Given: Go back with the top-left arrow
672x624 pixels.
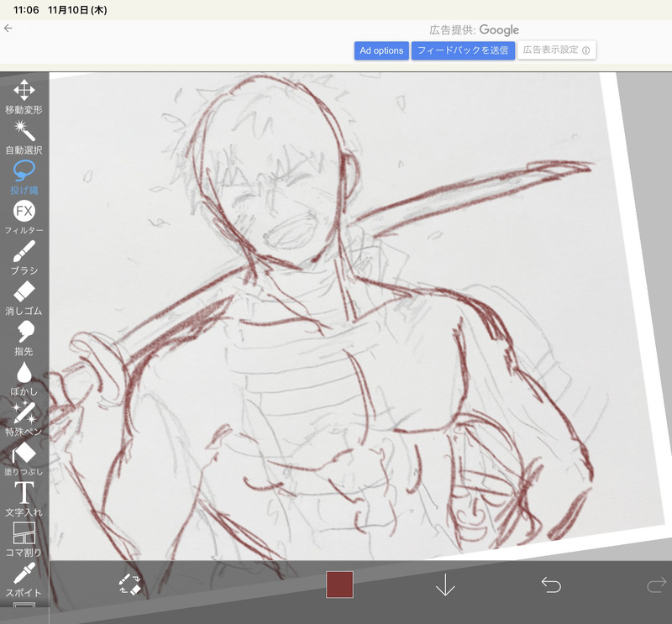Looking at the screenshot, I should 8,29.
